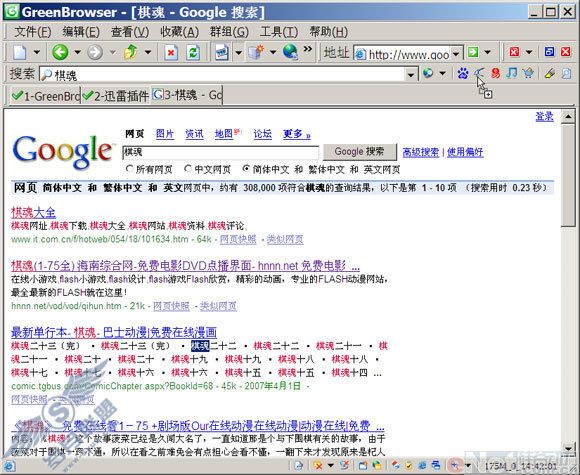Click the red Sogou-style search icon
This screenshot has width=580, height=475.
(x=496, y=73)
